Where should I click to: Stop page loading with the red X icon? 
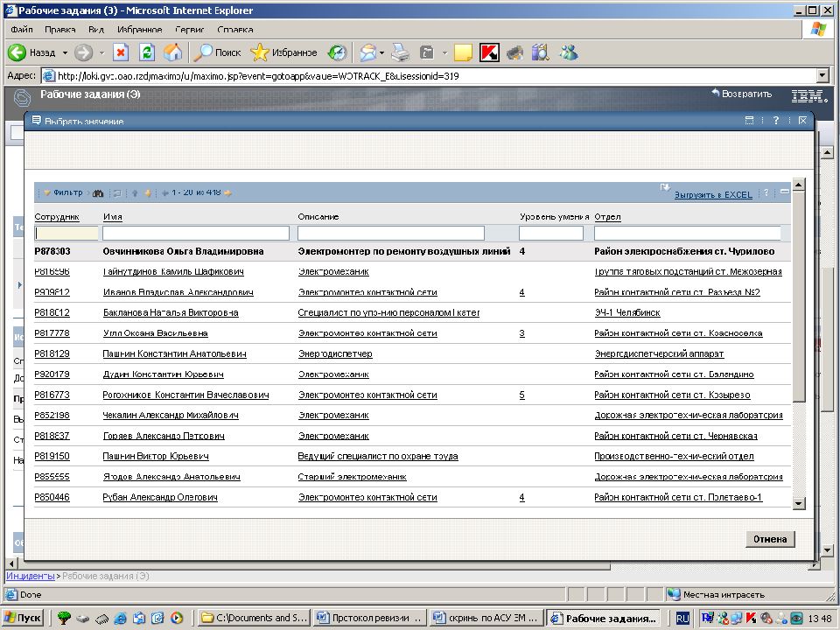point(121,52)
